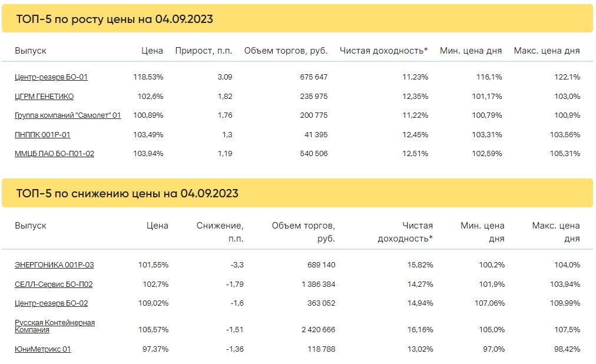This screenshot has height=364, width=596.
Task: Click the Снижение, п.п. column header
Action: [220, 232]
